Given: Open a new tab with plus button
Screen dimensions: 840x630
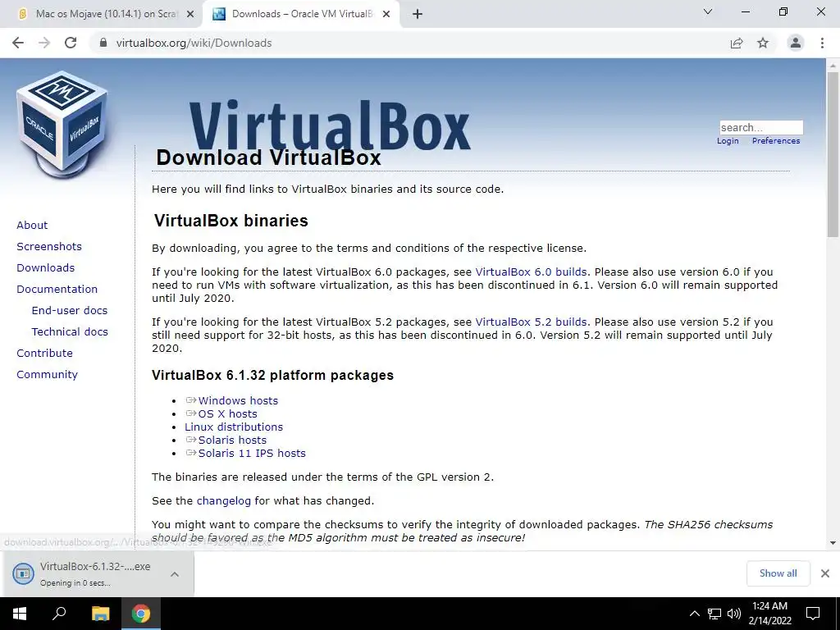Looking at the screenshot, I should (x=418, y=14).
